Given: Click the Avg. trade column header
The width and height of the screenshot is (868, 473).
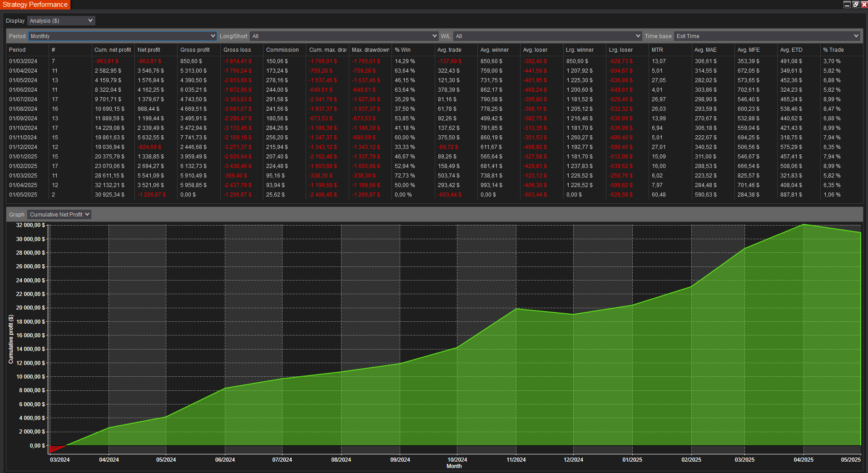Looking at the screenshot, I should pyautogui.click(x=456, y=50).
